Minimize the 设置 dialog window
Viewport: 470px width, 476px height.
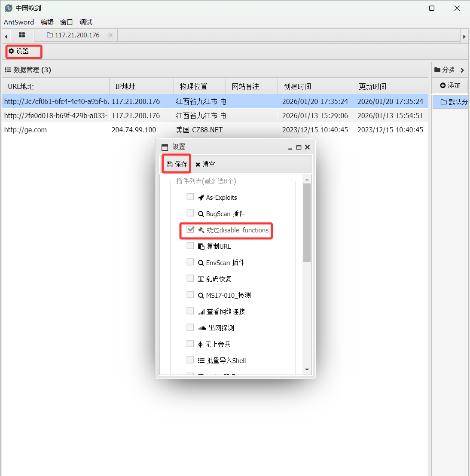290,147
